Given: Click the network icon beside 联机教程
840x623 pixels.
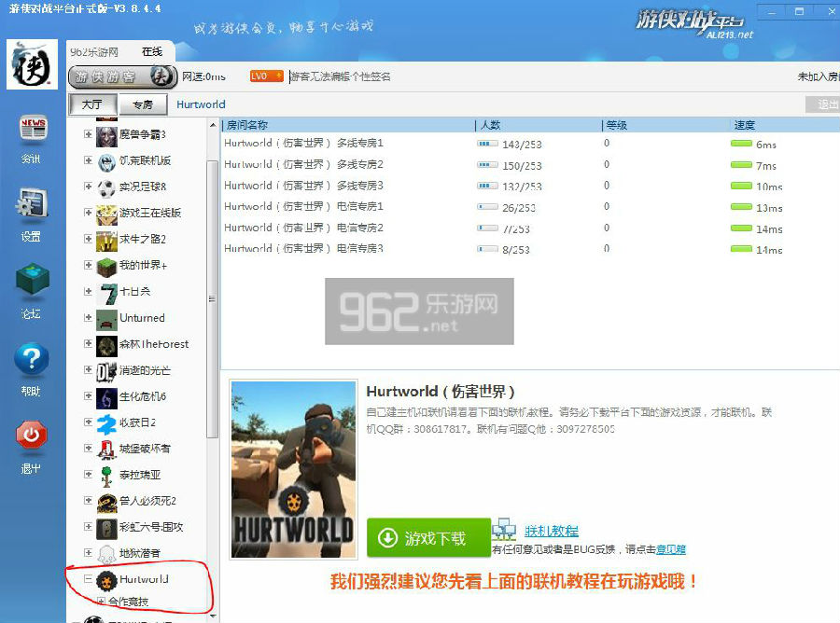Looking at the screenshot, I should pyautogui.click(x=504, y=530).
